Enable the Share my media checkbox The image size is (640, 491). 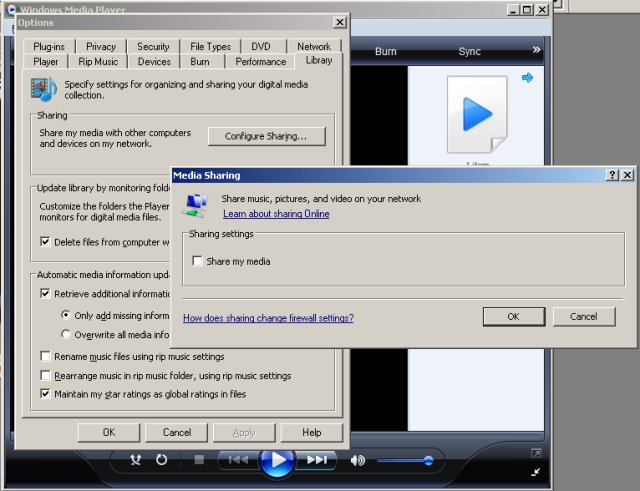click(x=198, y=262)
